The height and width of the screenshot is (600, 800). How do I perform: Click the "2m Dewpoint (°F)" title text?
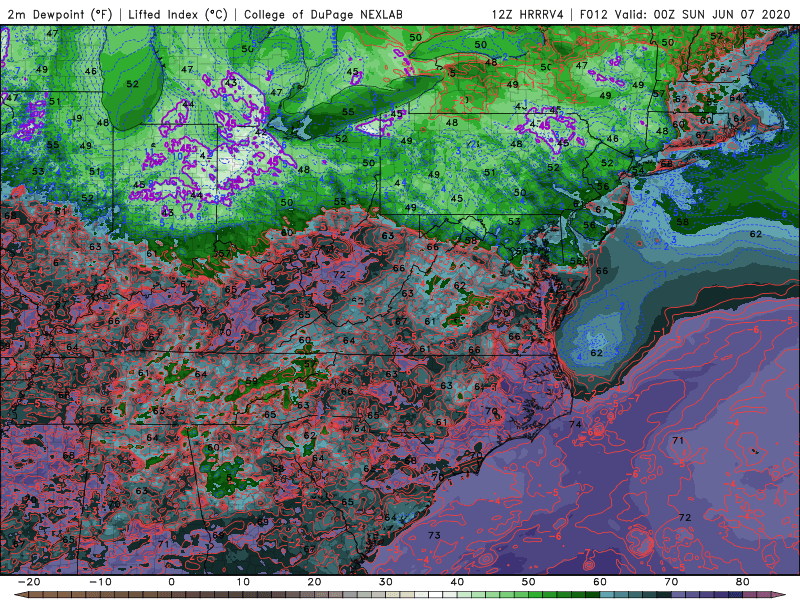click(59, 14)
